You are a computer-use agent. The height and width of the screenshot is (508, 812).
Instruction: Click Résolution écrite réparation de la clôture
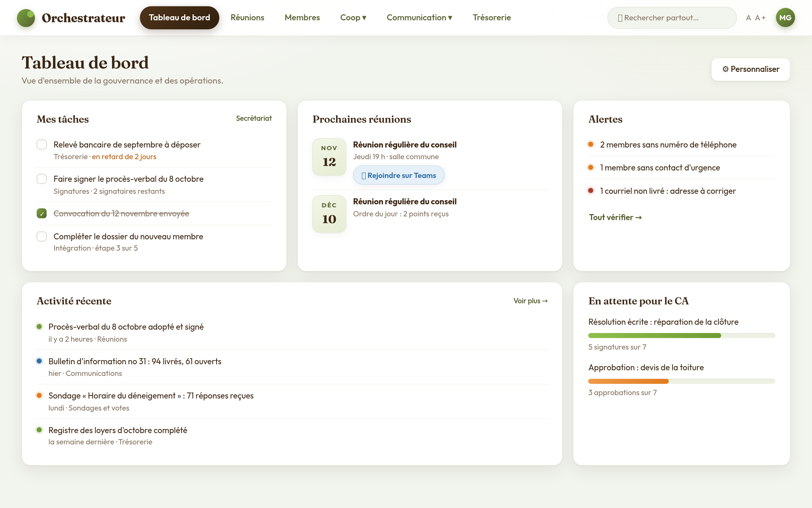tap(664, 322)
